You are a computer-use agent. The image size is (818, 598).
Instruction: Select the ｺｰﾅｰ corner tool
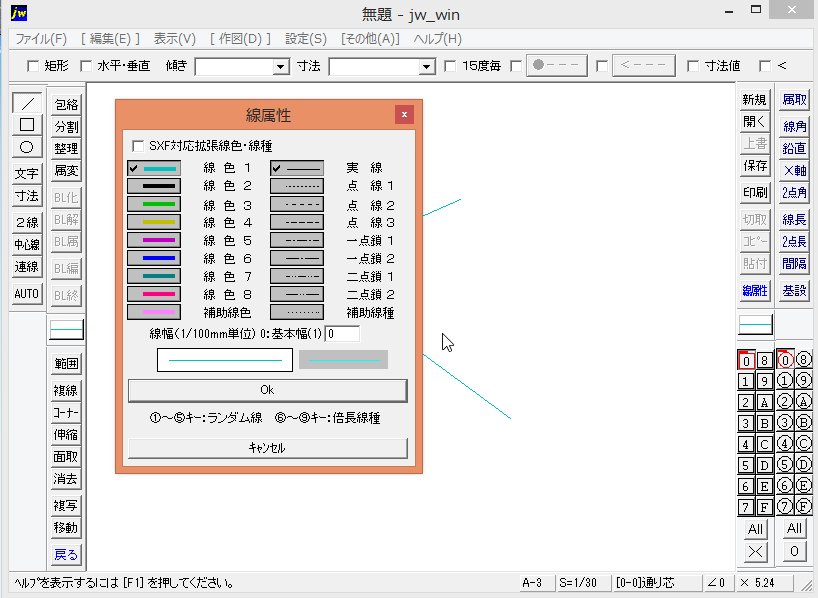click(66, 413)
